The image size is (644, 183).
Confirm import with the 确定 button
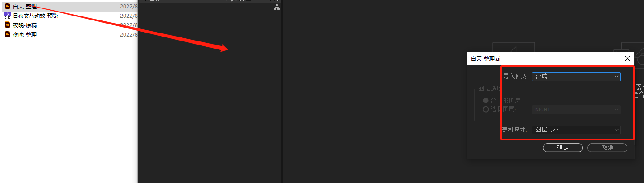(x=563, y=148)
